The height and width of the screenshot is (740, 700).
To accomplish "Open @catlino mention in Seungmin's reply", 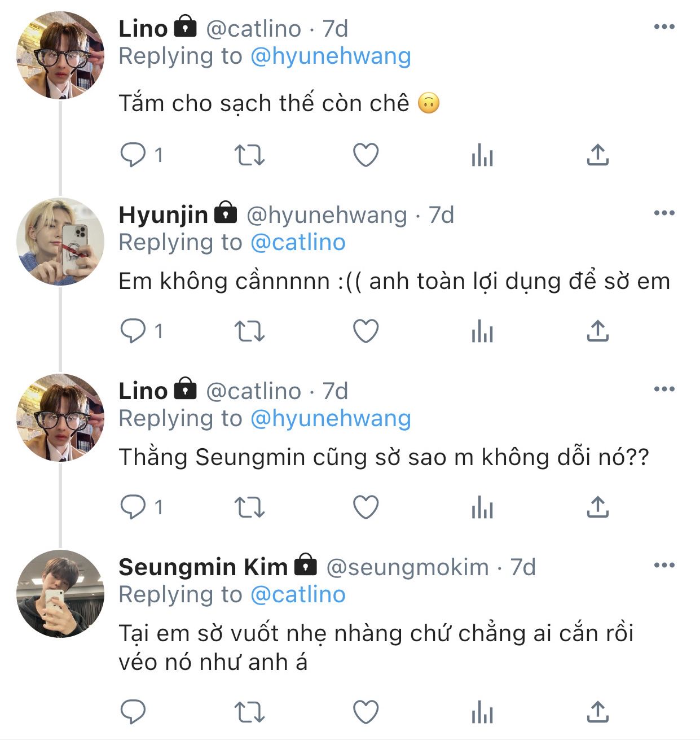I will tap(297, 595).
